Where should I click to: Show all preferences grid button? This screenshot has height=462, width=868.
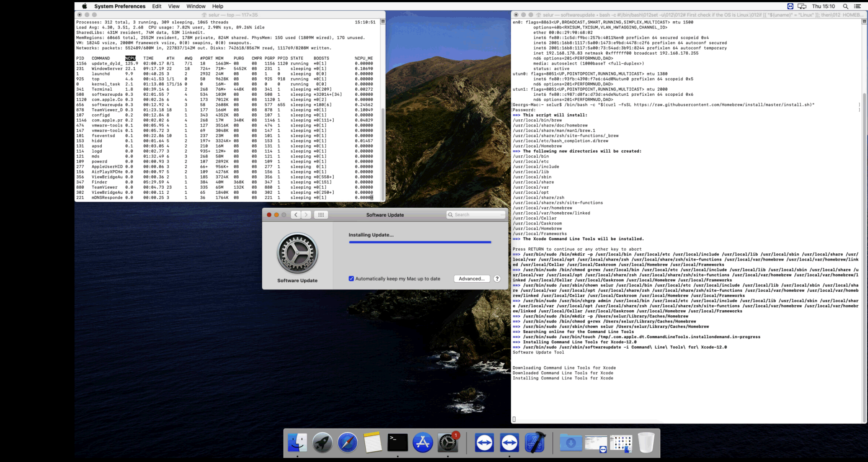[321, 215]
